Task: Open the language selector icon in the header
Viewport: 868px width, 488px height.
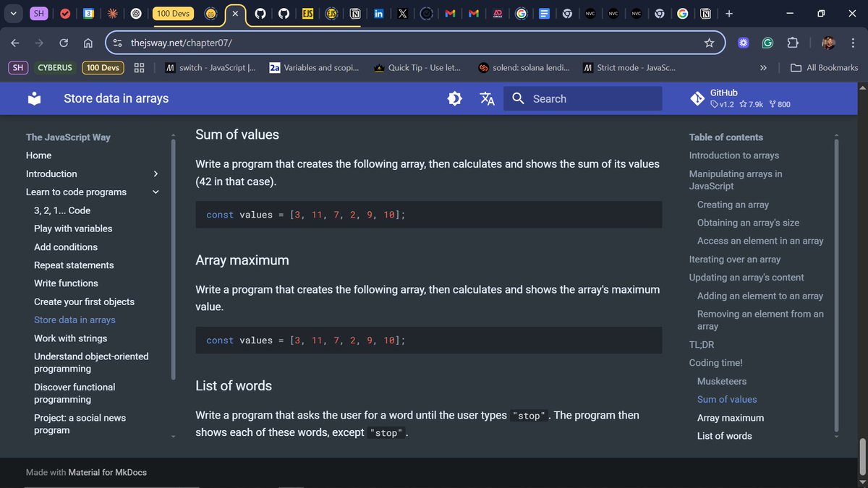Action: coord(487,98)
